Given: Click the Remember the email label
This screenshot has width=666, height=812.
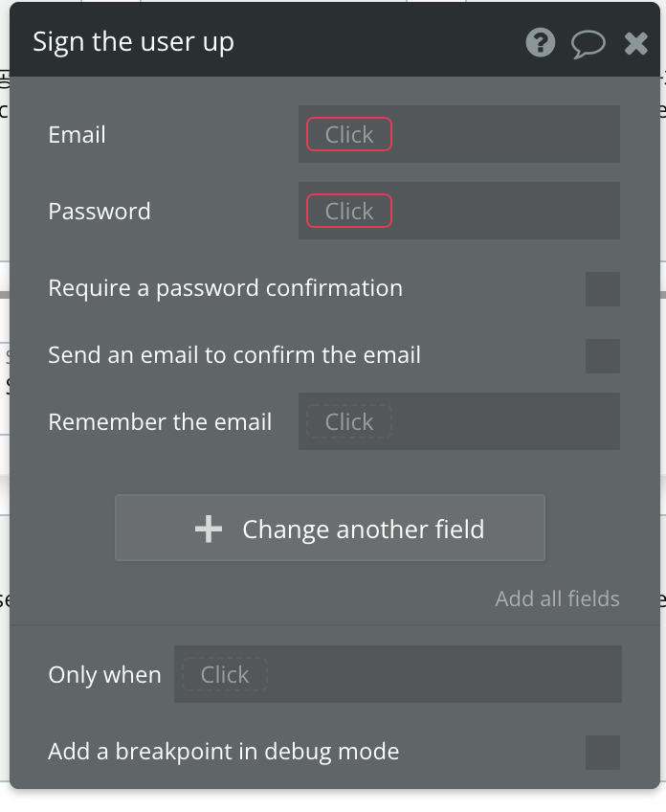Looking at the screenshot, I should pyautogui.click(x=160, y=422).
